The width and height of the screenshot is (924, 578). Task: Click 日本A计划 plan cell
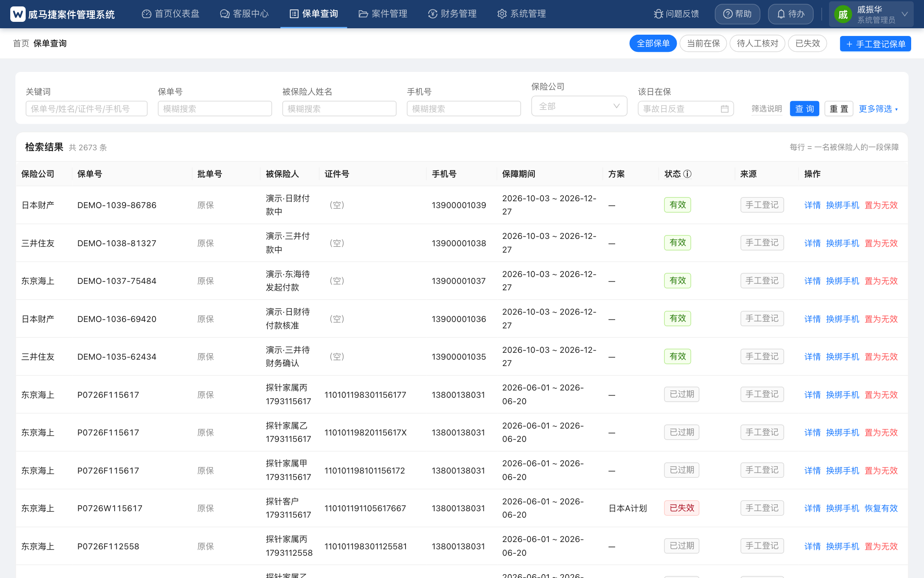coord(628,508)
